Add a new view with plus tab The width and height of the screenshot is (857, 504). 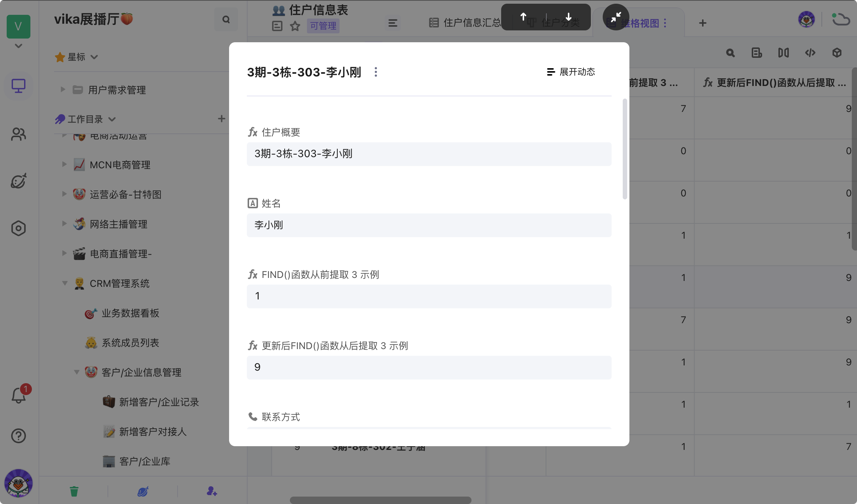coord(702,23)
